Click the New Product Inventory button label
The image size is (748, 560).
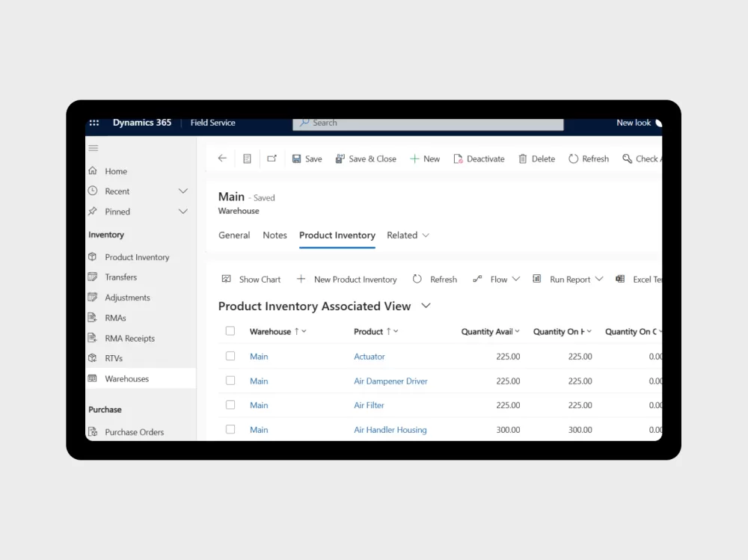(355, 280)
